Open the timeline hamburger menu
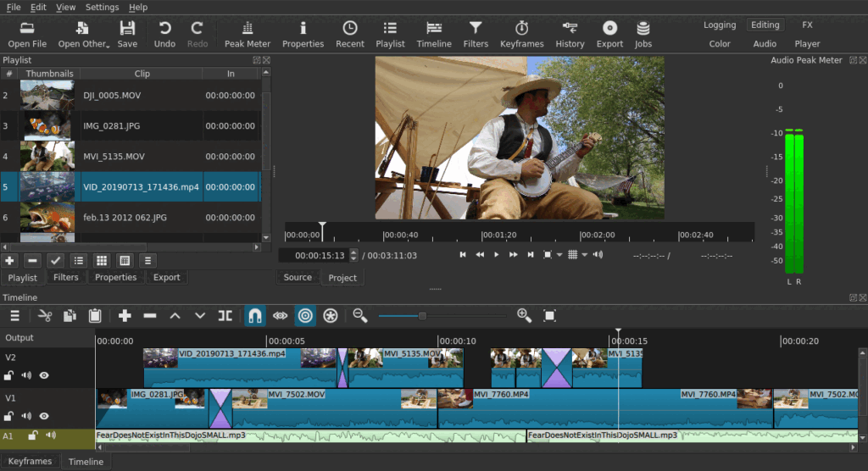This screenshot has height=471, width=868. point(14,316)
